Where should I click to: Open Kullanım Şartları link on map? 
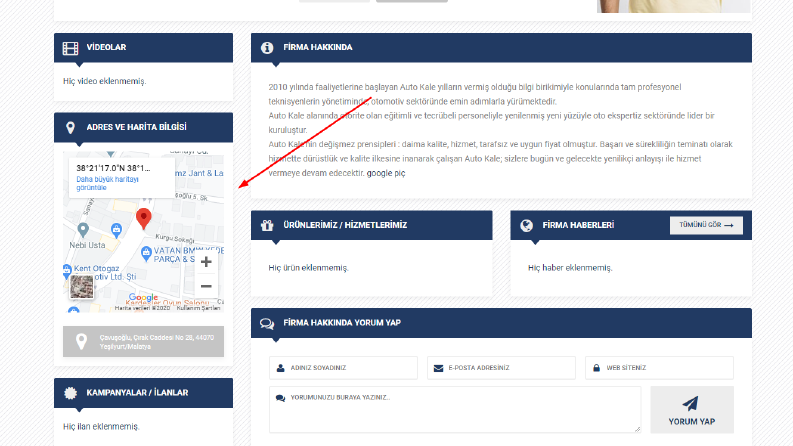[198, 308]
